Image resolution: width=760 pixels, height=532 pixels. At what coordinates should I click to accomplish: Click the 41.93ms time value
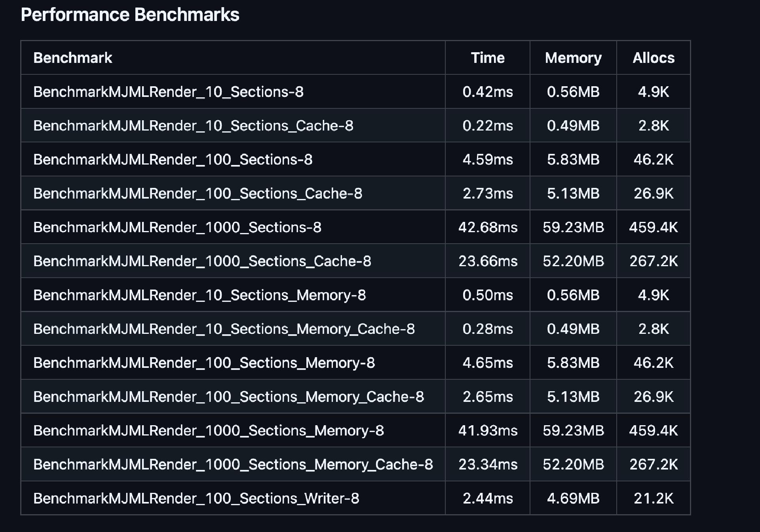(488, 430)
